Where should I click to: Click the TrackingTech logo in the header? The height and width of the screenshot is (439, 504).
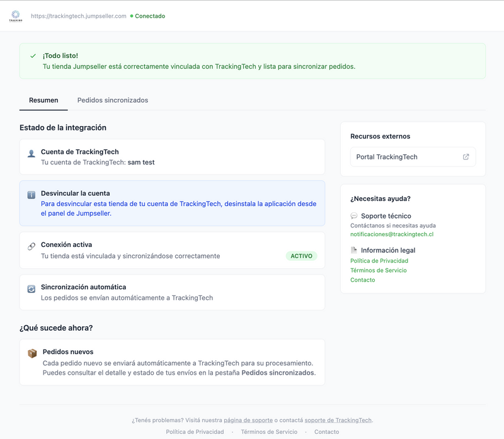[16, 16]
